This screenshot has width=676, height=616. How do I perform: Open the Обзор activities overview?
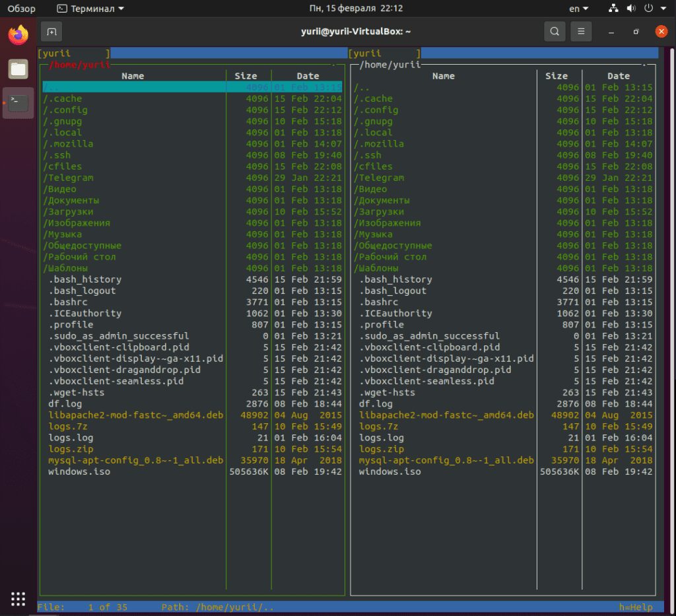[x=22, y=9]
